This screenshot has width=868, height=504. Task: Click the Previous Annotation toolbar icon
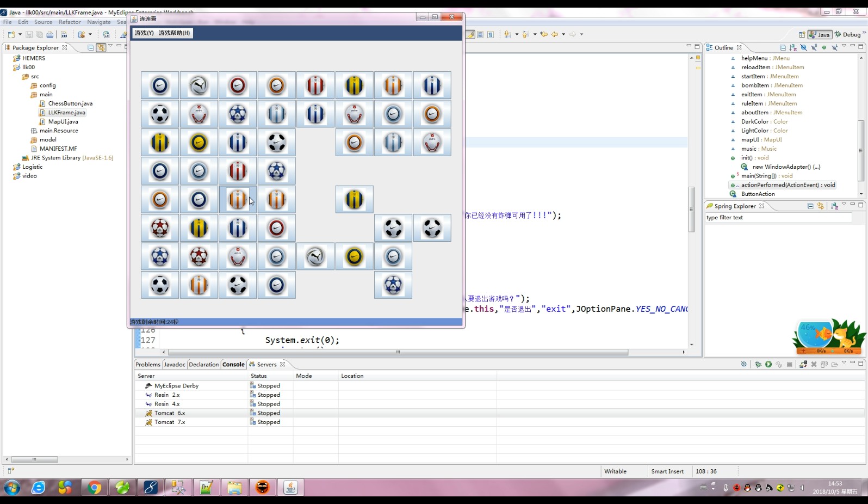click(x=525, y=34)
